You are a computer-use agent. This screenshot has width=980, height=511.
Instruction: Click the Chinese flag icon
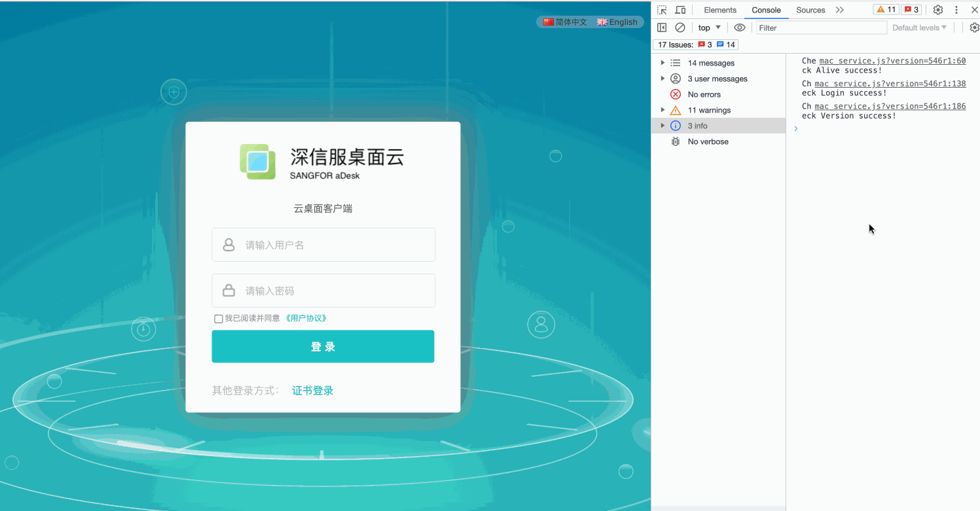pos(549,22)
